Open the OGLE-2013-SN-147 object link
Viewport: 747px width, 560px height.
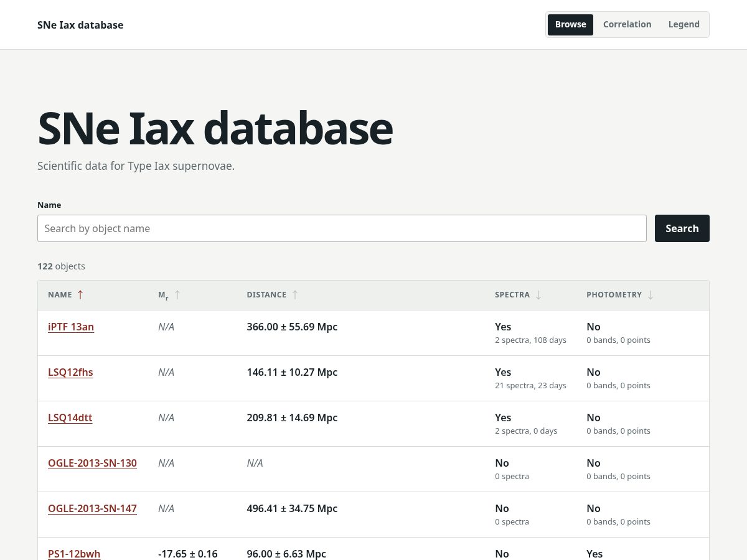click(x=92, y=509)
